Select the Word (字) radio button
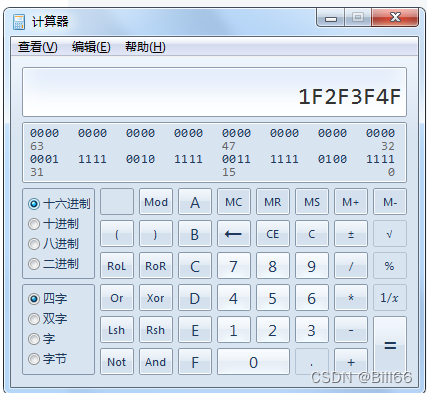 point(34,339)
